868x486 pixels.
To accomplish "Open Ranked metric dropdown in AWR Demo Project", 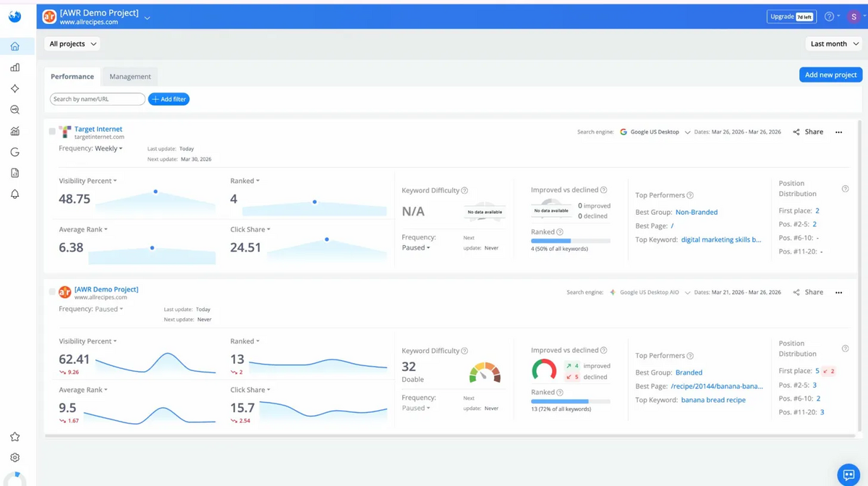I will point(245,341).
